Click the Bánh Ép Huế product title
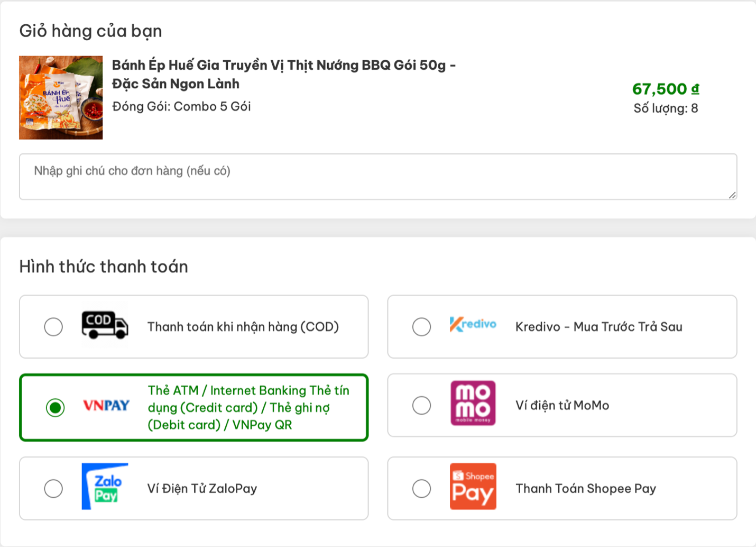The width and height of the screenshot is (756, 549). click(x=283, y=74)
